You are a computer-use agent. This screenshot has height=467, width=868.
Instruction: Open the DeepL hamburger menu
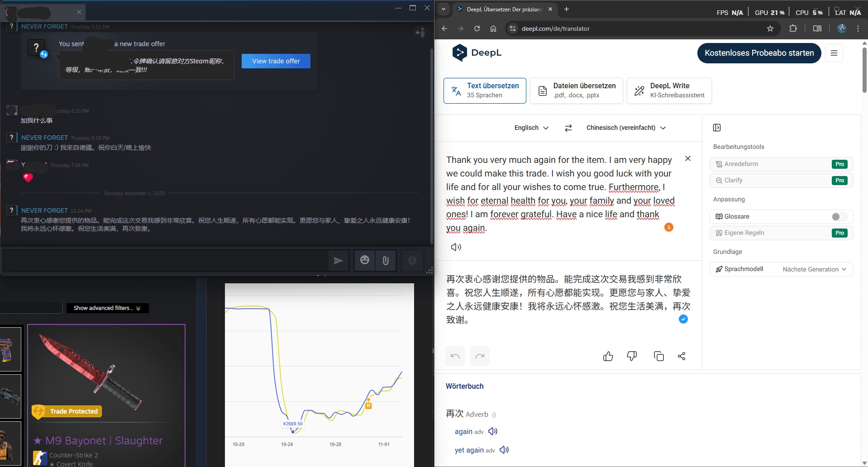coord(834,53)
